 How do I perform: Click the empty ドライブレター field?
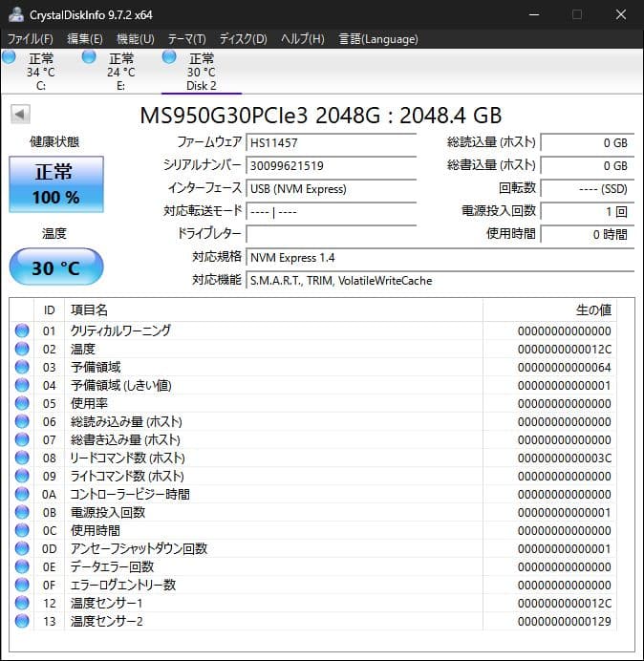(331, 234)
